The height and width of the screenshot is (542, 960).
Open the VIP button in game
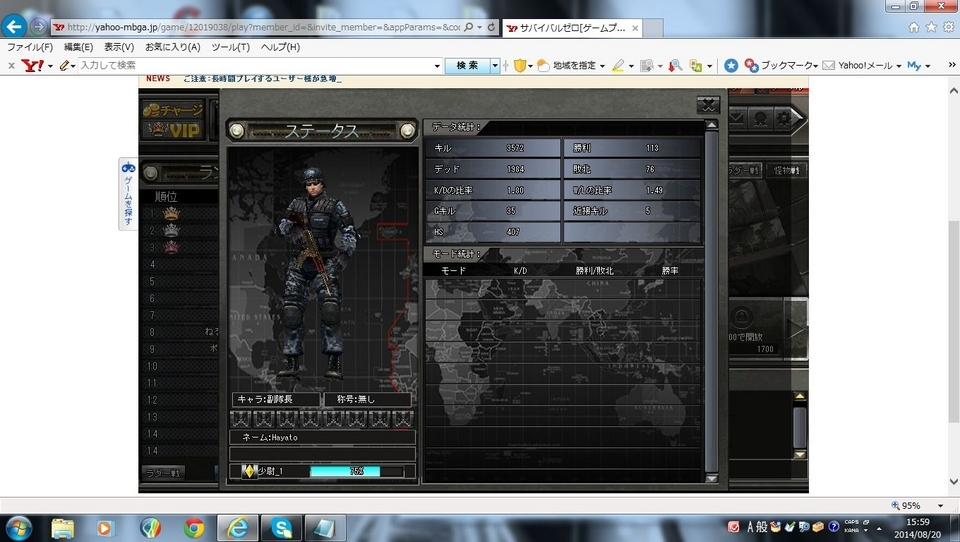(176, 130)
